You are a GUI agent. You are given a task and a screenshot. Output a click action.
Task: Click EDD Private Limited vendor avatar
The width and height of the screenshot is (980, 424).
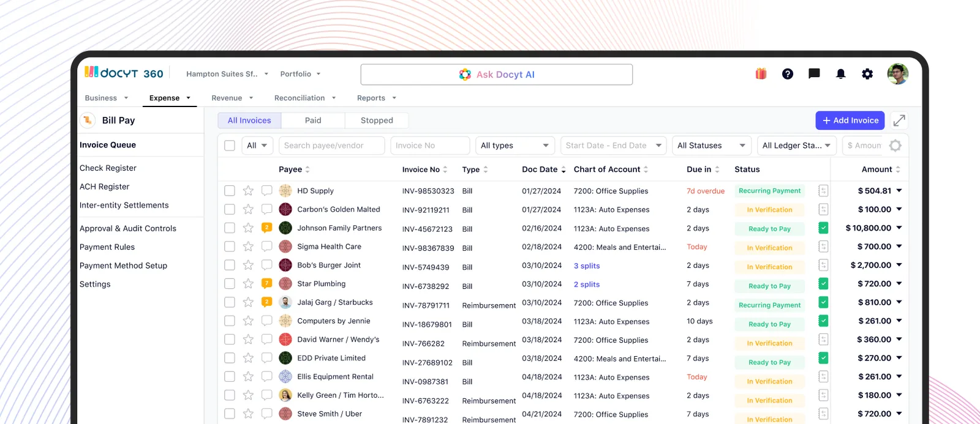(285, 358)
